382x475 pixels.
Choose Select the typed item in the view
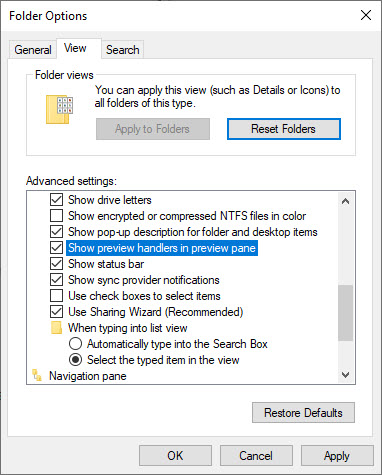[x=75, y=360]
